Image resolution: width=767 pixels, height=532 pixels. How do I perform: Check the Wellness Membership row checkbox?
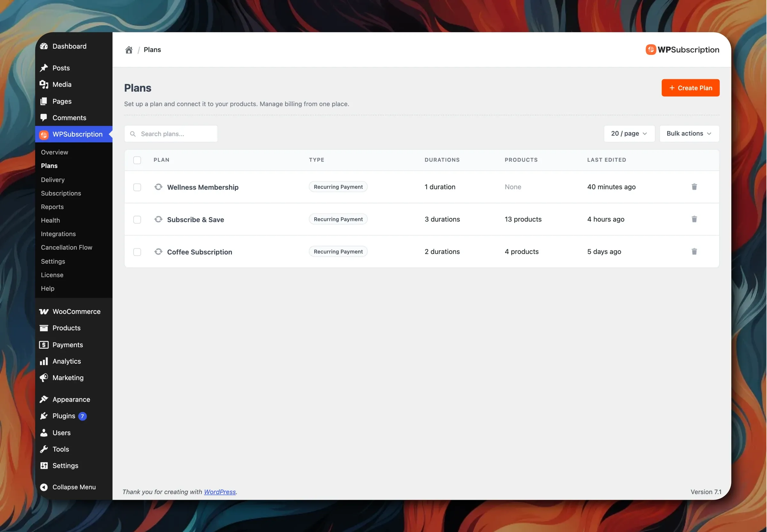point(137,187)
